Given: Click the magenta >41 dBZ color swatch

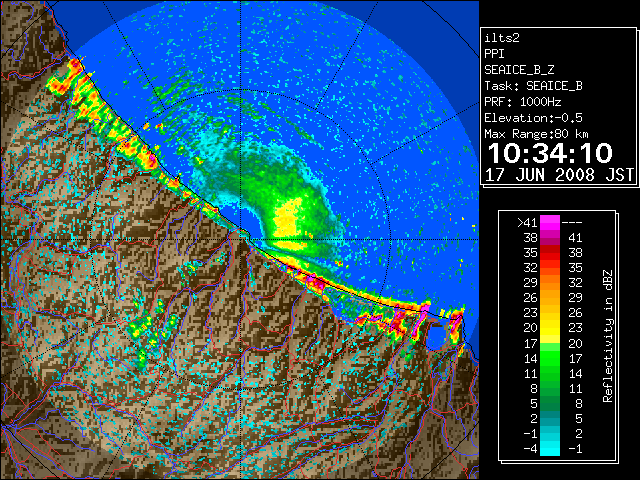Looking at the screenshot, I should [550, 223].
